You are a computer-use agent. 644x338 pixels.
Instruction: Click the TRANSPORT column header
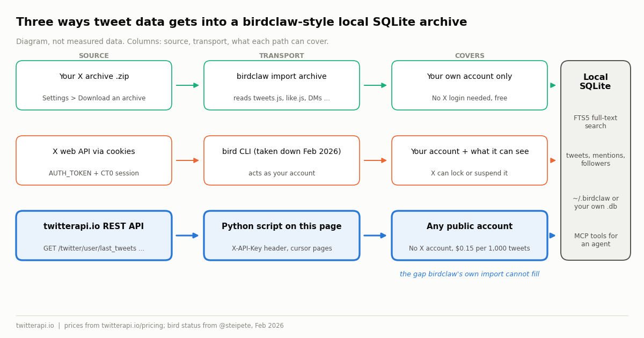pos(282,56)
